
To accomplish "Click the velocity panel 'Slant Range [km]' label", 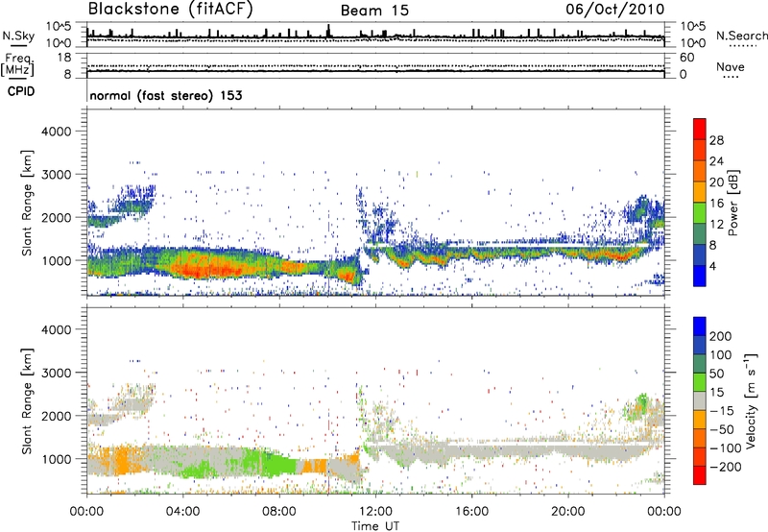I will [27, 400].
